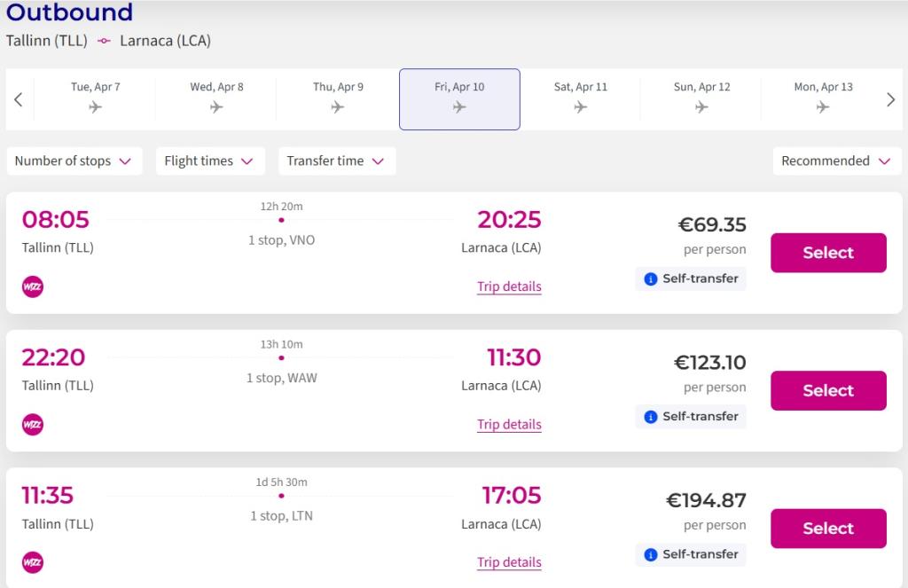Select the Mon, Apr 13 date tab
The image size is (908, 588).
tap(823, 98)
